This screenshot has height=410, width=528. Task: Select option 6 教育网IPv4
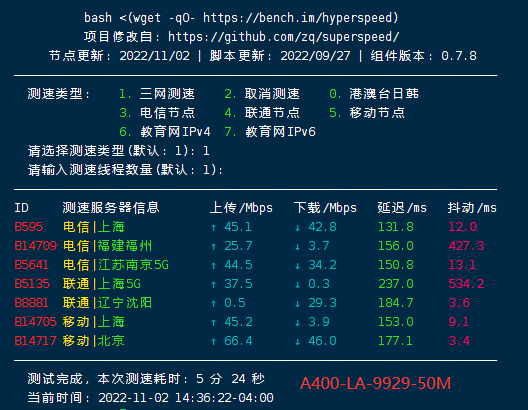tap(165, 132)
